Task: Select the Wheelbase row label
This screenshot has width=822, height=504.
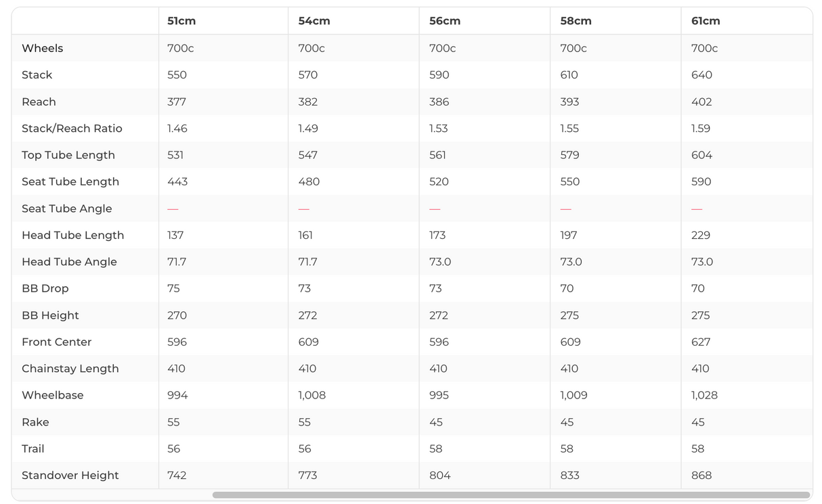Action: tap(52, 395)
